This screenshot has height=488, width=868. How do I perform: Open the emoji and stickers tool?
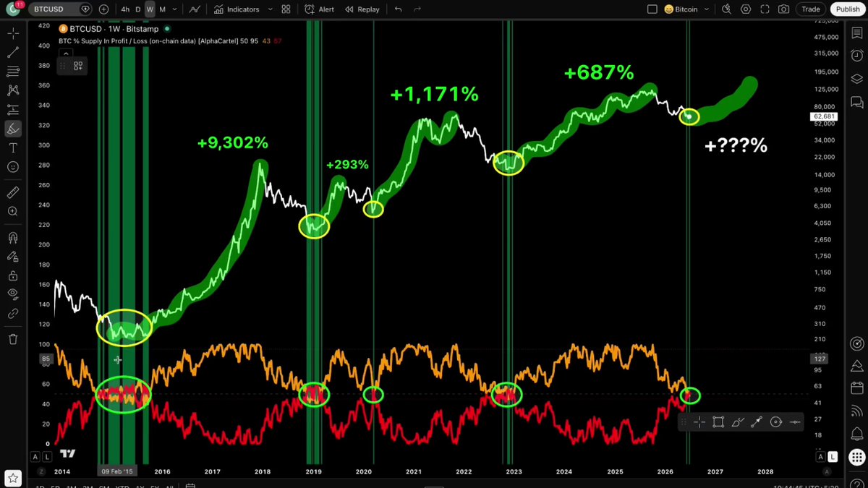tap(13, 167)
